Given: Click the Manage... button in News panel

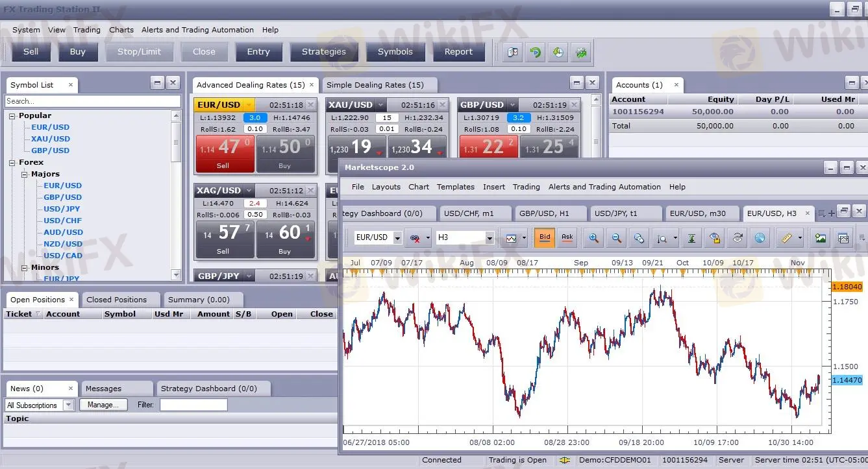Looking at the screenshot, I should 103,405.
